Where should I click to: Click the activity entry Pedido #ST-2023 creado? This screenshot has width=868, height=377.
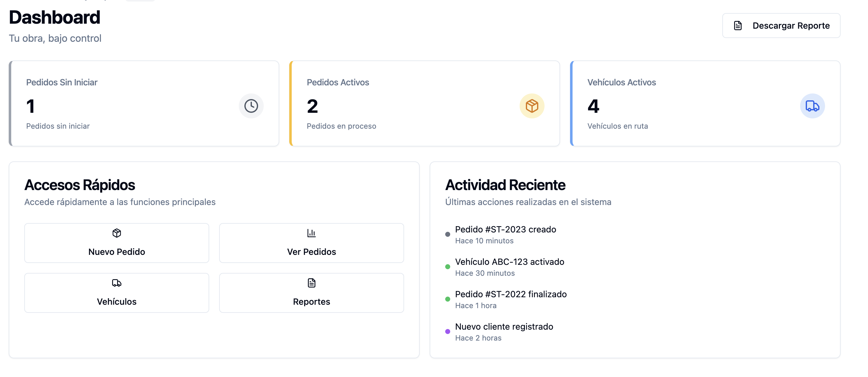[x=505, y=230]
